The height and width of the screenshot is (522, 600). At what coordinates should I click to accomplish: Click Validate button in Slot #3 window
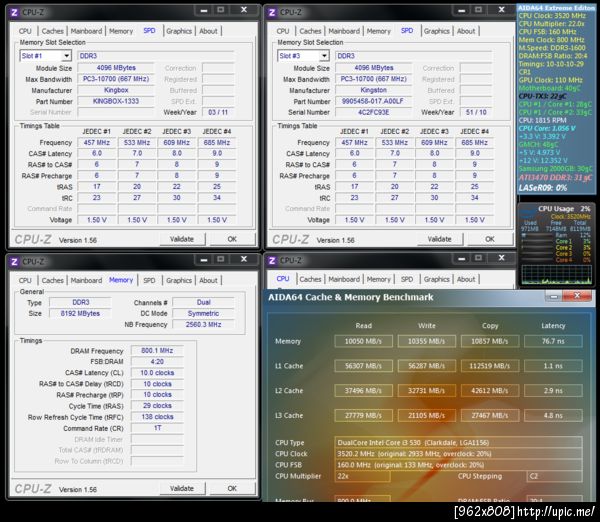tap(440, 239)
